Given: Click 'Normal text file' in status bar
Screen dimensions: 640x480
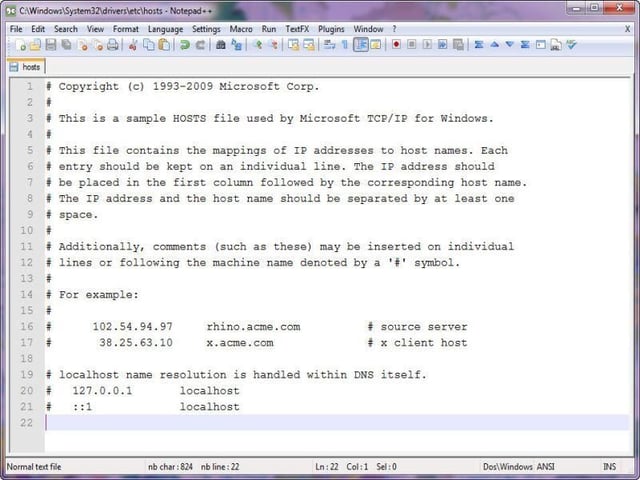Looking at the screenshot, I should (34, 467).
